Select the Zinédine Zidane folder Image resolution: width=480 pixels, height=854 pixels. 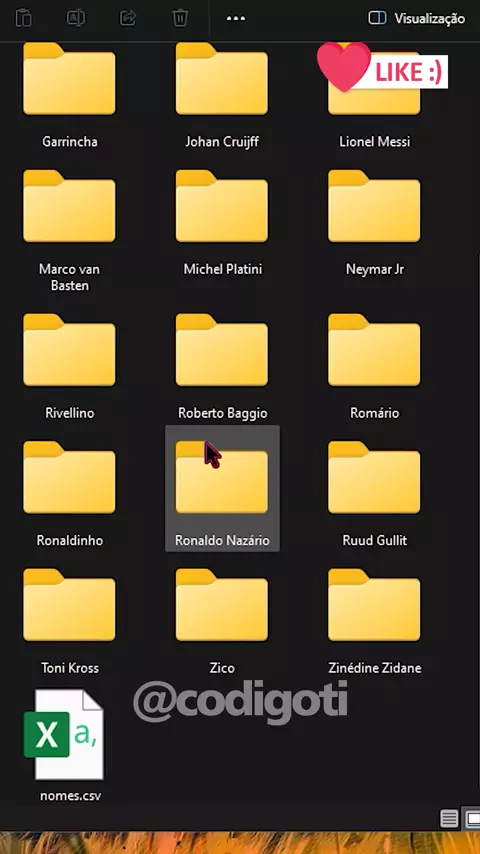(x=374, y=622)
